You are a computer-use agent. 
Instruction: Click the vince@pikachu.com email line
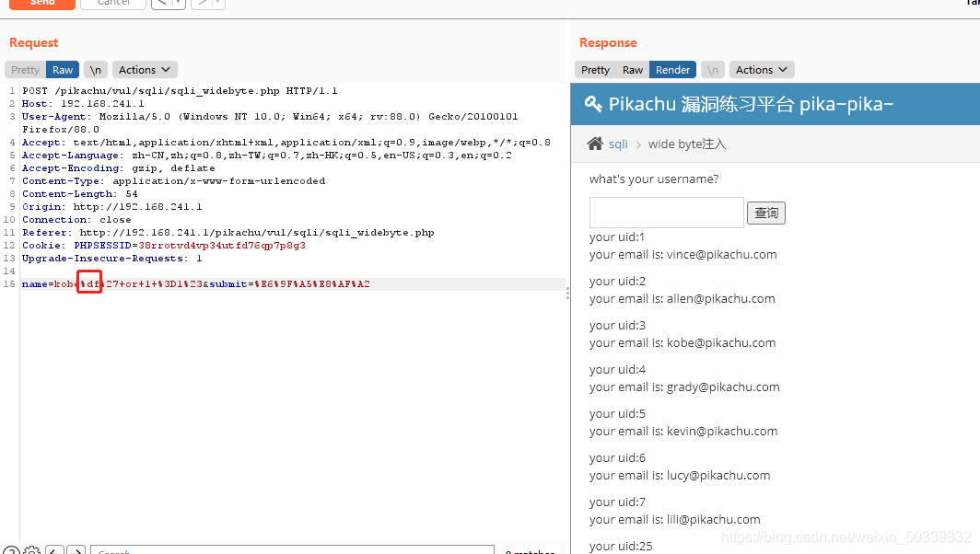pyautogui.click(x=683, y=255)
